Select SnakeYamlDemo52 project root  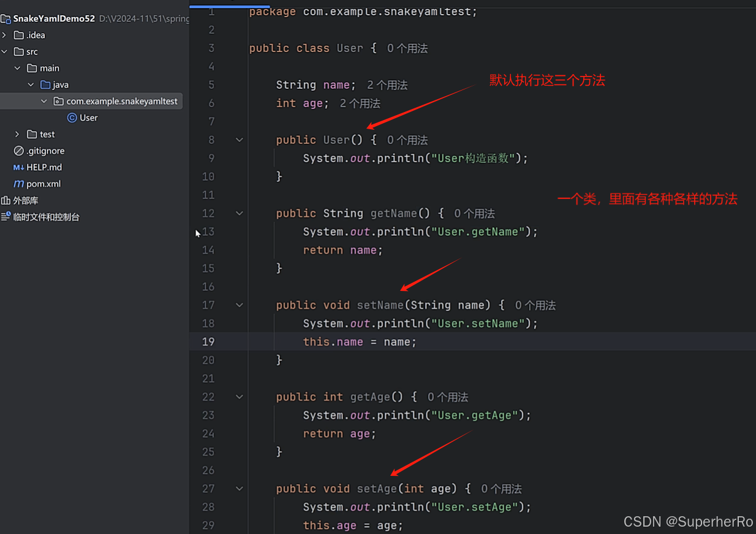pos(54,18)
